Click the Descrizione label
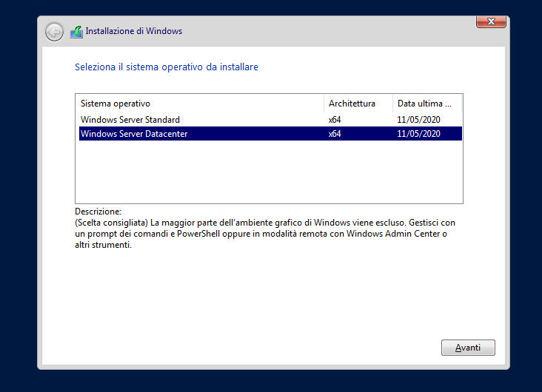542x392 pixels. pyautogui.click(x=98, y=212)
